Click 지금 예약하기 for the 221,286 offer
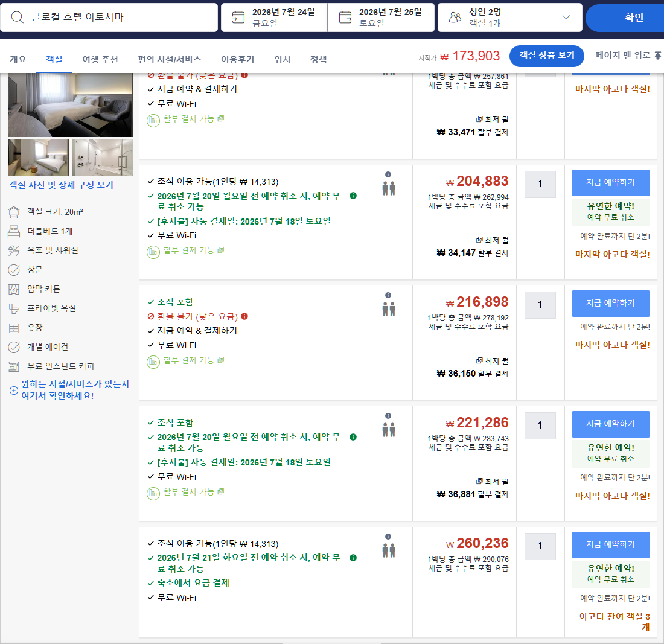 coord(610,424)
